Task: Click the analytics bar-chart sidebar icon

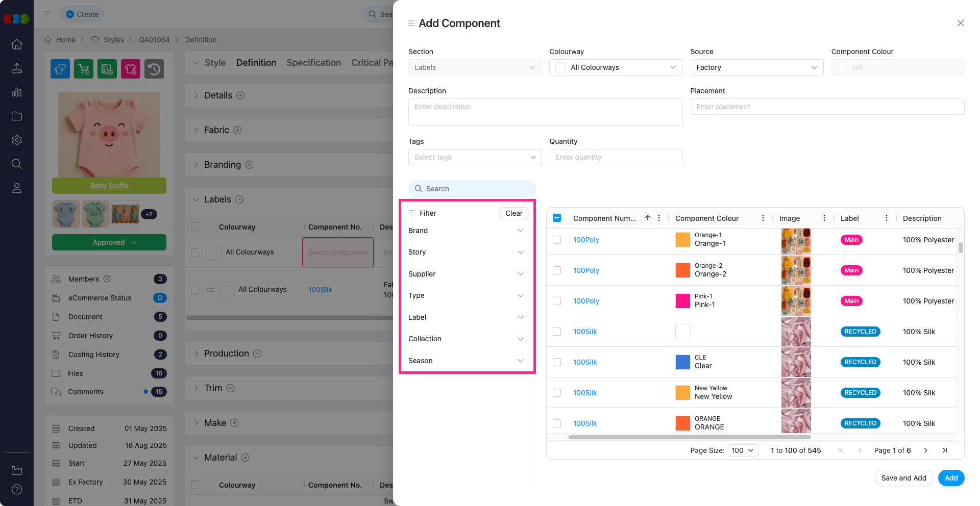Action: click(x=17, y=92)
